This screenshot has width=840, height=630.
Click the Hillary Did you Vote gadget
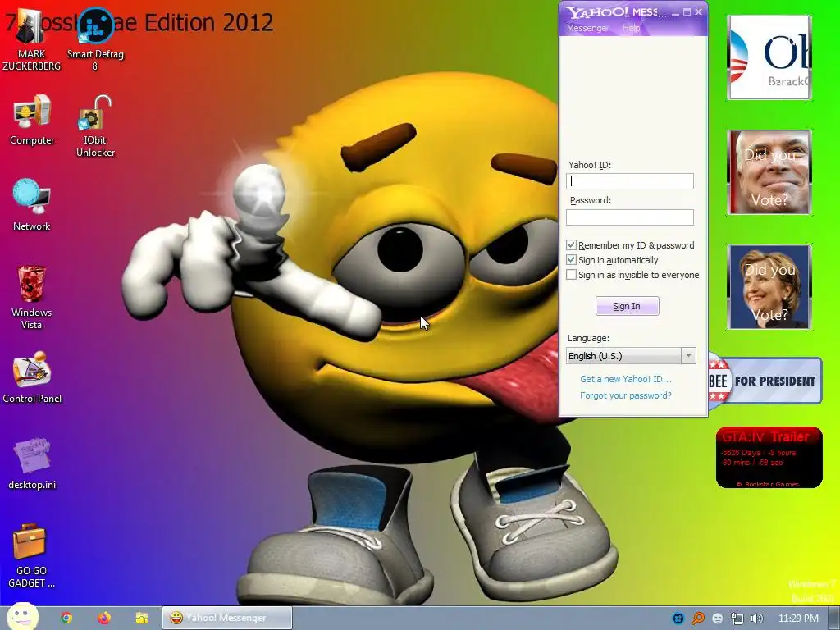(x=769, y=287)
